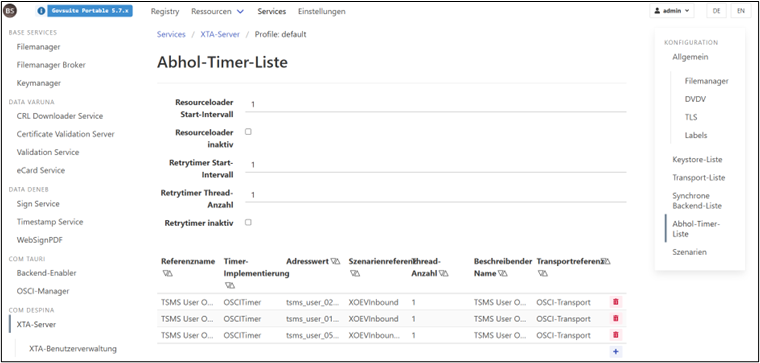Select Abhol-Timer-Liste in Konfiguration panel

point(697,229)
